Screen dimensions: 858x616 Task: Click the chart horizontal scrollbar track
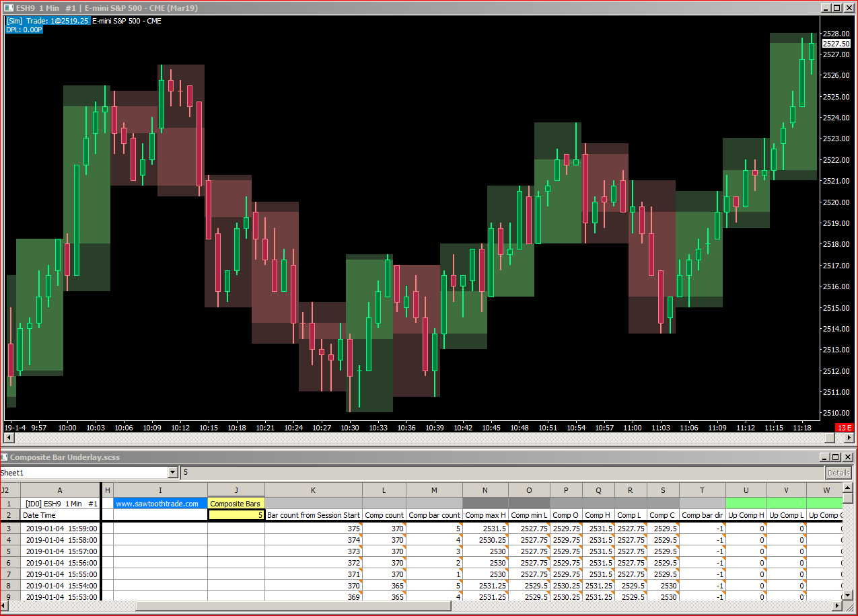click(429, 438)
